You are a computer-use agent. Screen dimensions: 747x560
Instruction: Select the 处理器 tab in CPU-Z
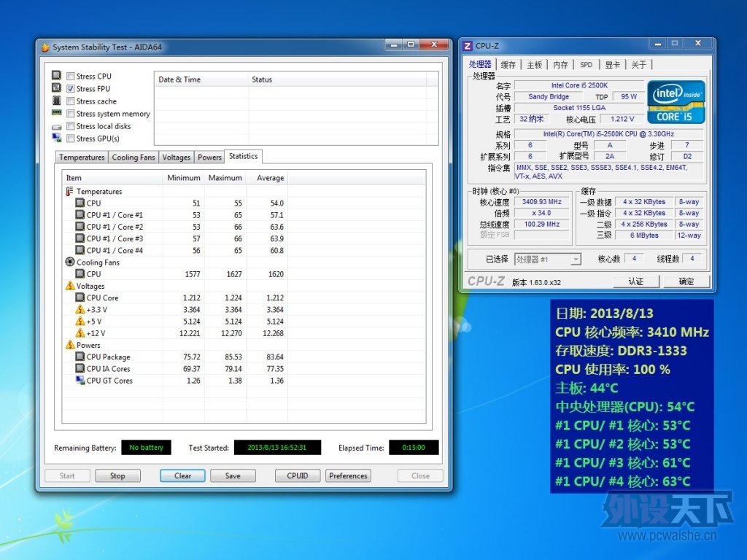[x=480, y=64]
